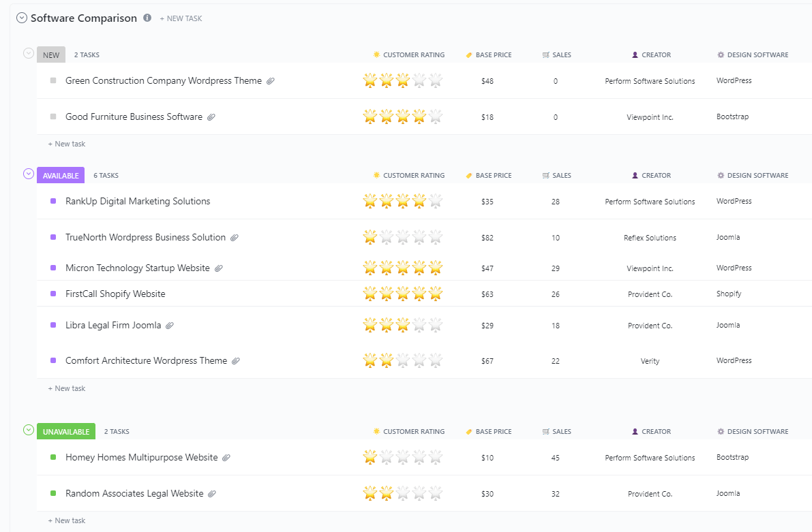Click attachment icon on Green Construction Company task
Image resolution: width=812 pixels, height=532 pixels.
point(271,81)
